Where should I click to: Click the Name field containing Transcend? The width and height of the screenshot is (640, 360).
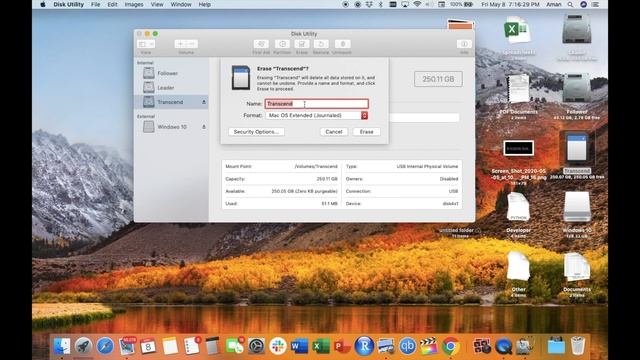point(317,104)
